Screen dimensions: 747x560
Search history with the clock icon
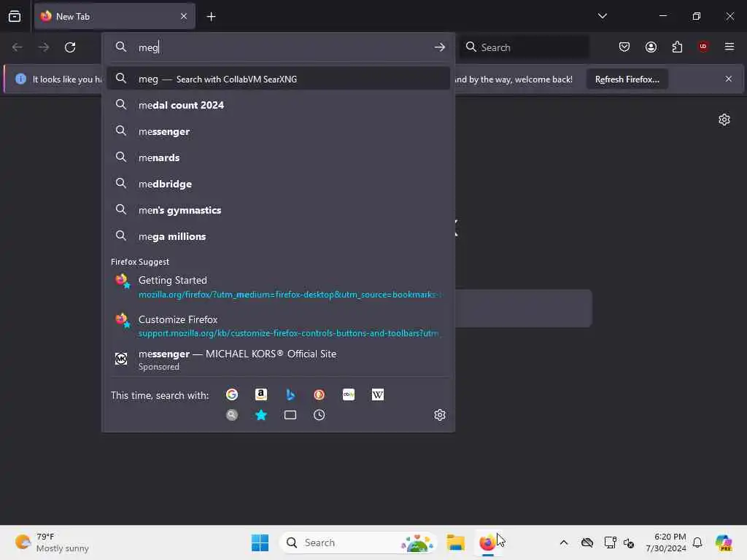(320, 415)
